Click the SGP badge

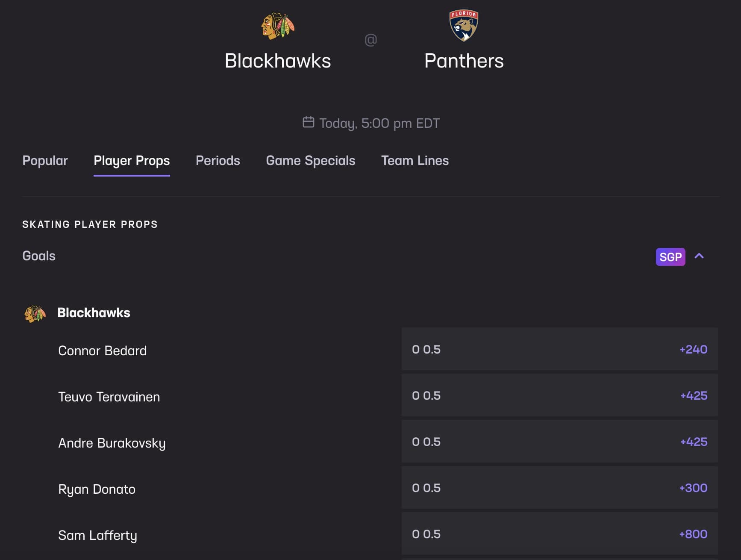tap(670, 256)
